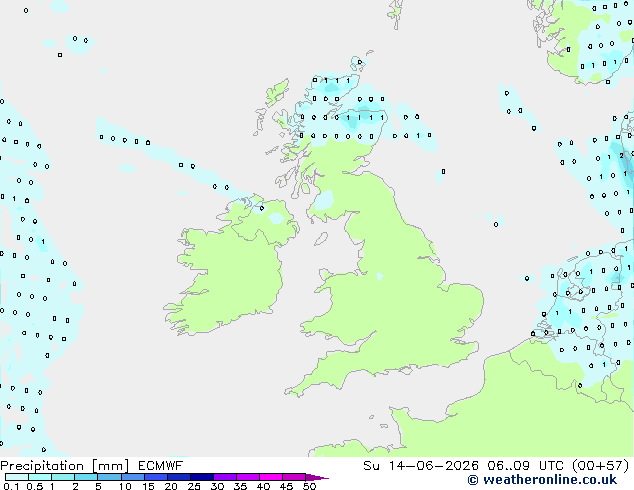This screenshot has width=634, height=490.
Task: Click the 'ECMWF' model label
Action: [161, 466]
